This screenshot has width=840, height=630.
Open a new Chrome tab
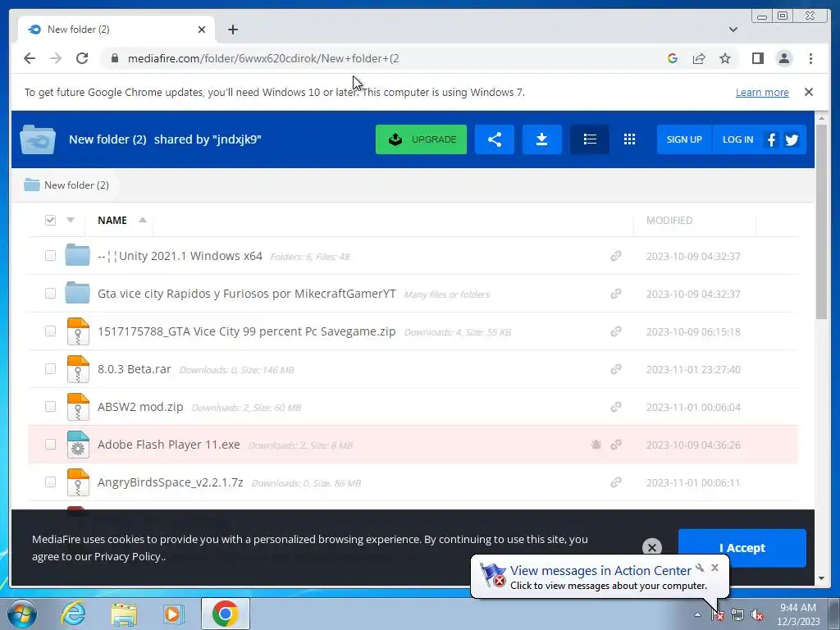click(232, 30)
